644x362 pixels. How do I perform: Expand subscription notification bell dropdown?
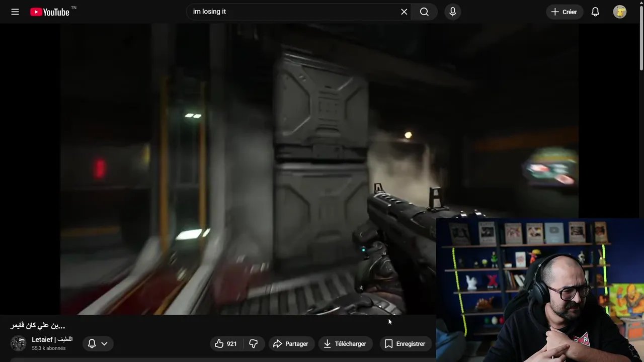[x=98, y=344]
